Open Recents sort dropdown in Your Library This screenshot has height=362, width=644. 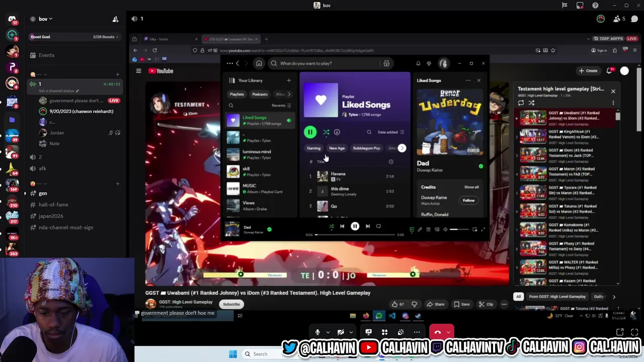281,106
